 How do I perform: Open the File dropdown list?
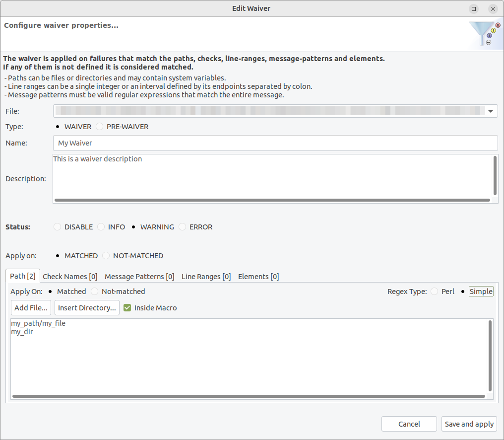point(490,111)
